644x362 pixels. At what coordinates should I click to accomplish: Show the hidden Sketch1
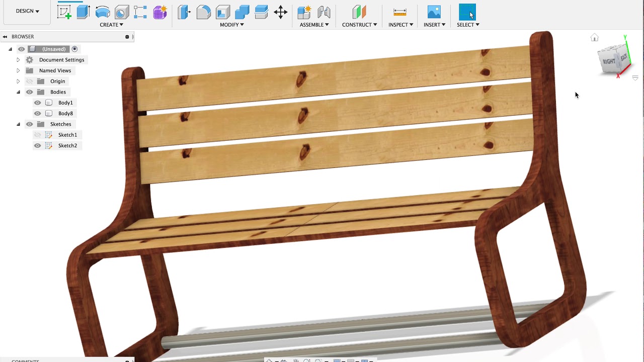[37, 135]
